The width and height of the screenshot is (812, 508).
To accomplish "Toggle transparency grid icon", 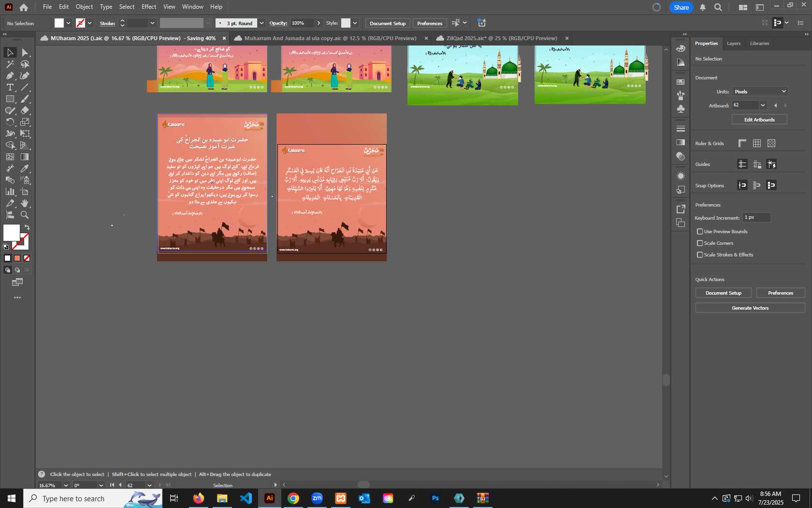I will (x=771, y=143).
